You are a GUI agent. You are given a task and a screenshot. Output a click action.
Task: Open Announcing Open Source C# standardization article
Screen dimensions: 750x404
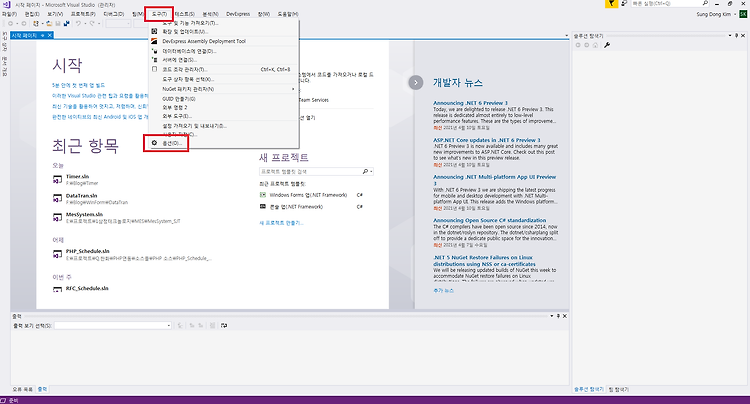490,220
